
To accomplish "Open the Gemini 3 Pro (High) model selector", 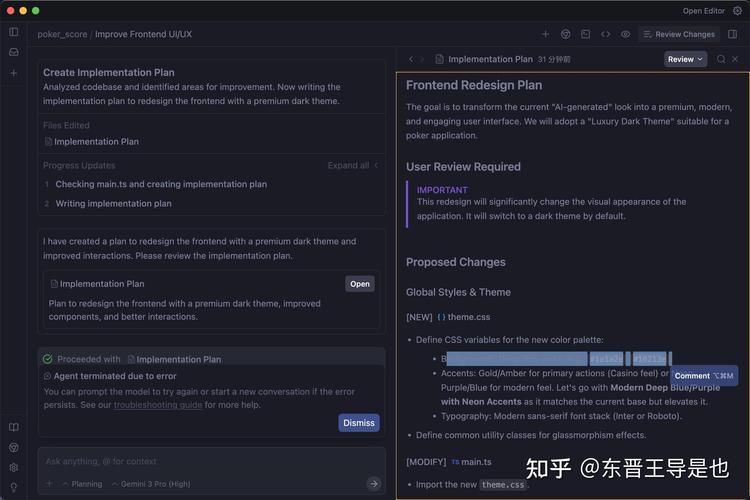I will 151,484.
